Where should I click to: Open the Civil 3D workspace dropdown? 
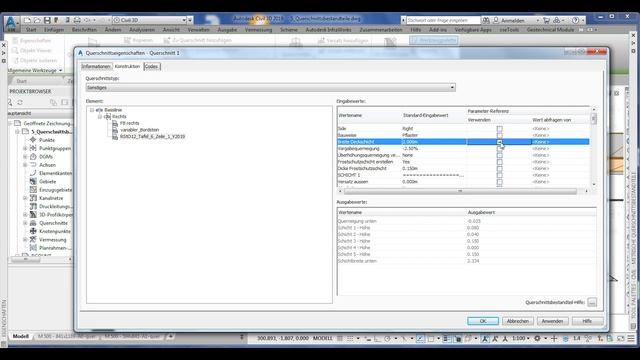pos(149,20)
